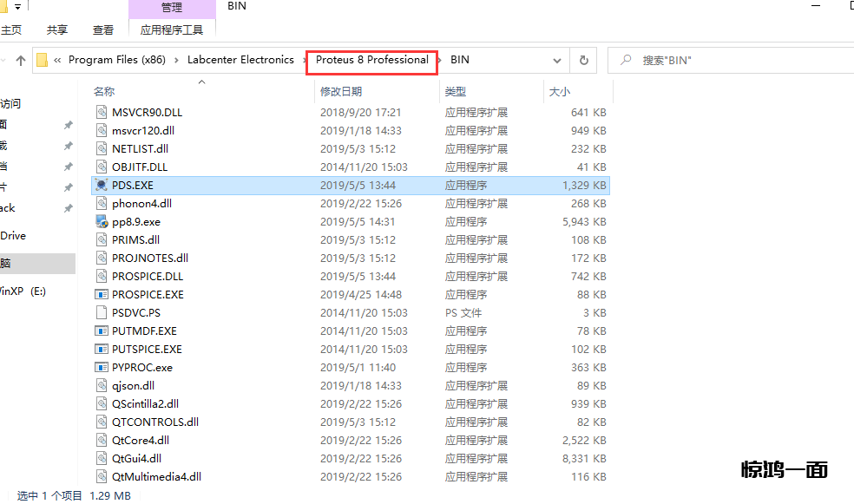Select the PDS.EXE application icon
Viewport: 854px width, 504px height.
click(x=102, y=186)
